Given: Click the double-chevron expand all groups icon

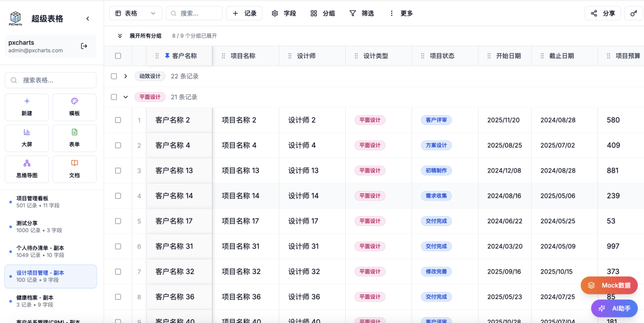Looking at the screenshot, I should click(120, 36).
